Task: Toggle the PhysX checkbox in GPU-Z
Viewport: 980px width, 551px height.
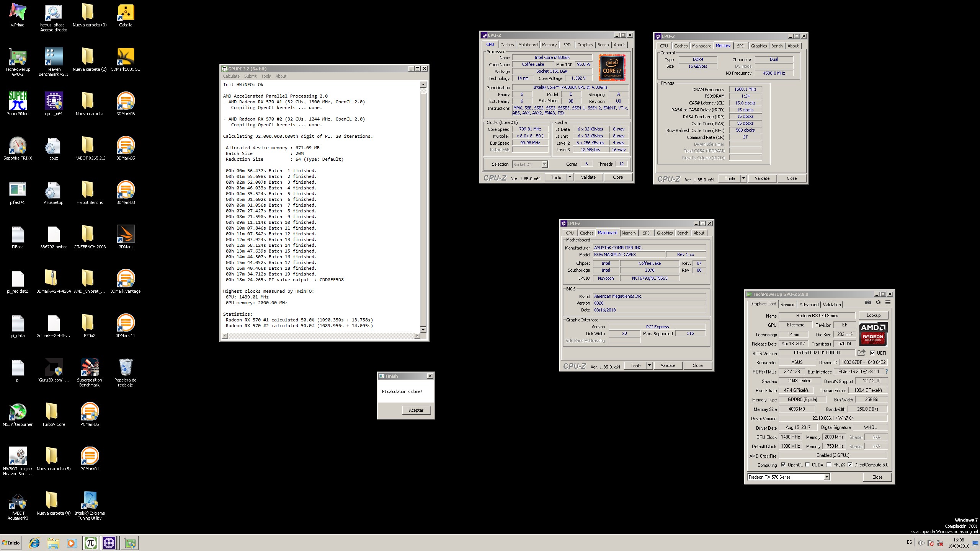Action: pos(829,465)
